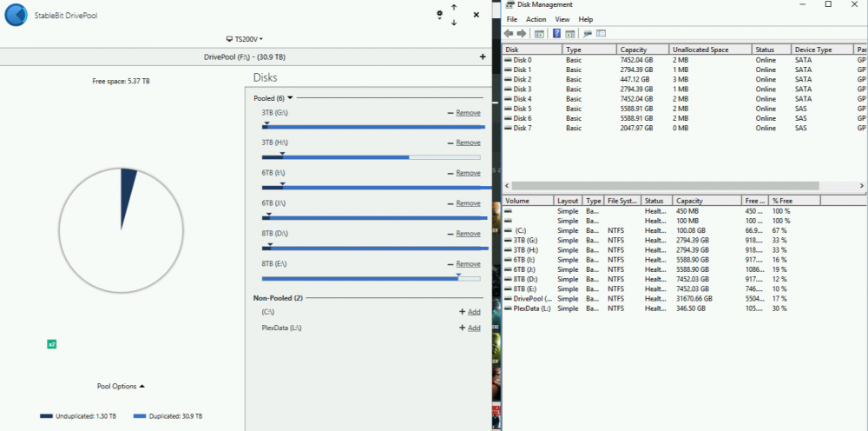Click the 8TB (E:\) usage bar

pyautogui.click(x=371, y=278)
